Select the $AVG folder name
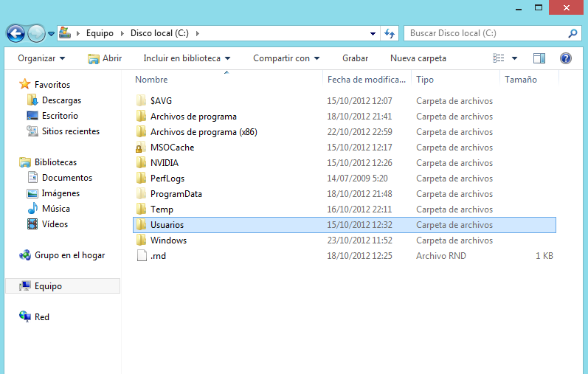This screenshot has height=374, width=588. tap(162, 101)
